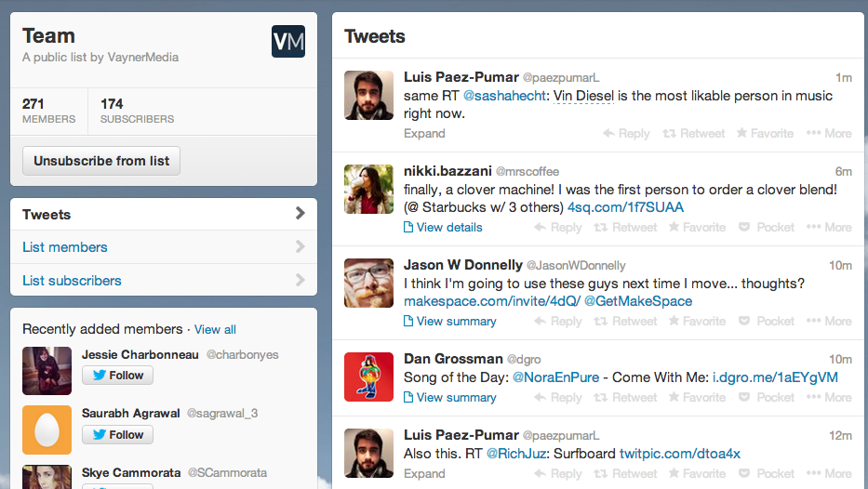Save nikki.bazzani's tweet to Pocket

tap(767, 227)
